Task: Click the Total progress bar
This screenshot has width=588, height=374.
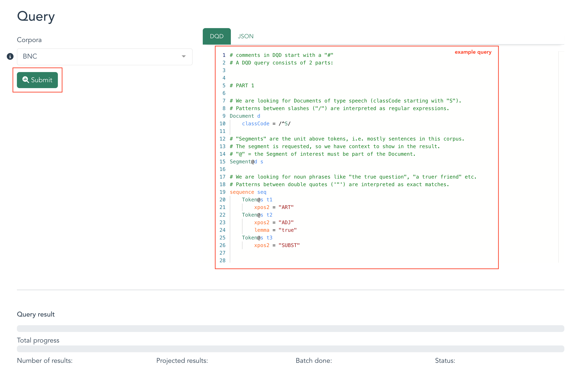Action: (291, 349)
